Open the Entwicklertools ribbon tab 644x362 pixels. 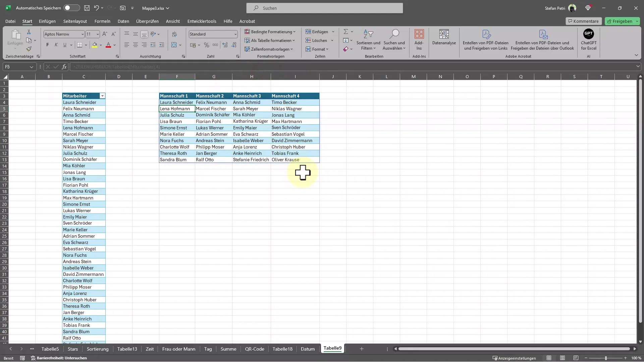pos(202,21)
